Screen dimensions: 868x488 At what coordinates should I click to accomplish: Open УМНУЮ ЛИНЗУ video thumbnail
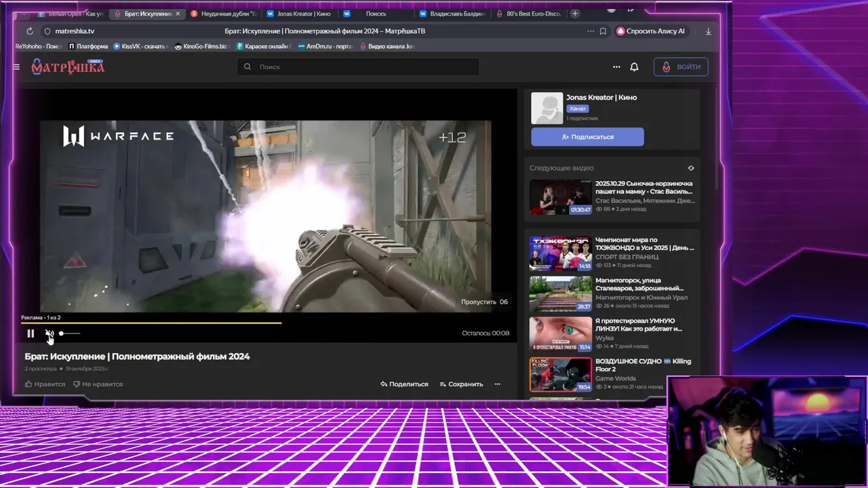pos(561,334)
